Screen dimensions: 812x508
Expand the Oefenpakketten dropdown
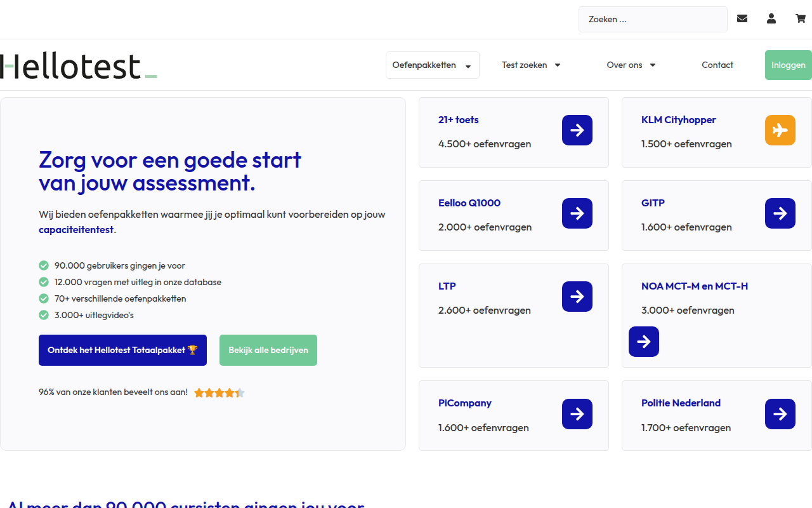click(433, 65)
